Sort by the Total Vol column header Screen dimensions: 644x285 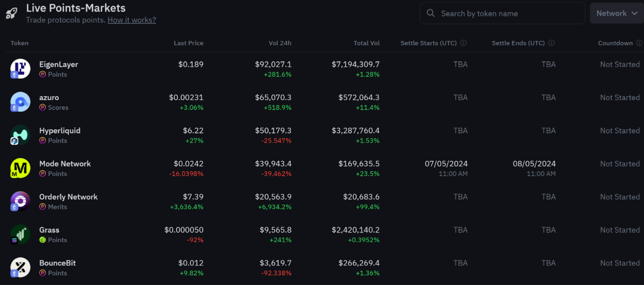367,43
